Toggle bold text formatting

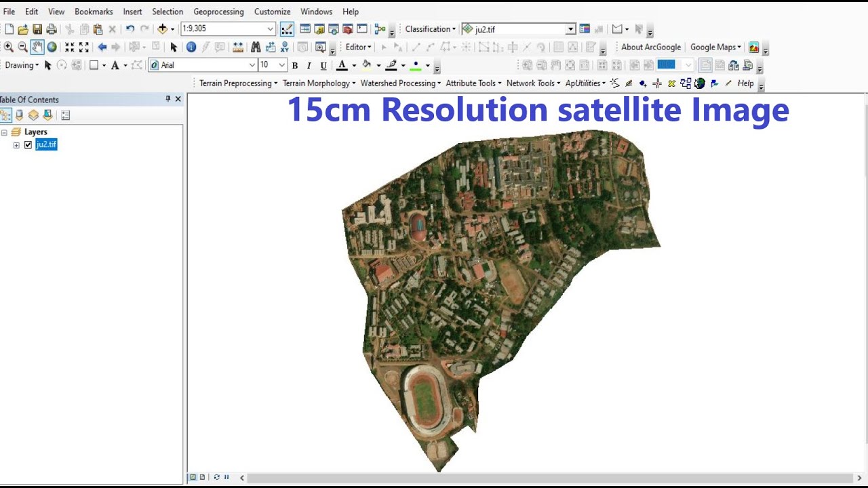click(x=295, y=66)
